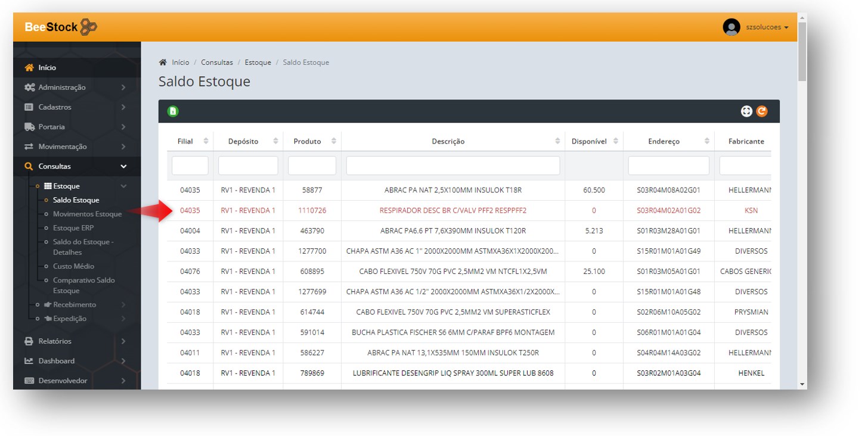
Task: Click the orange refresh icon
Action: click(x=762, y=111)
